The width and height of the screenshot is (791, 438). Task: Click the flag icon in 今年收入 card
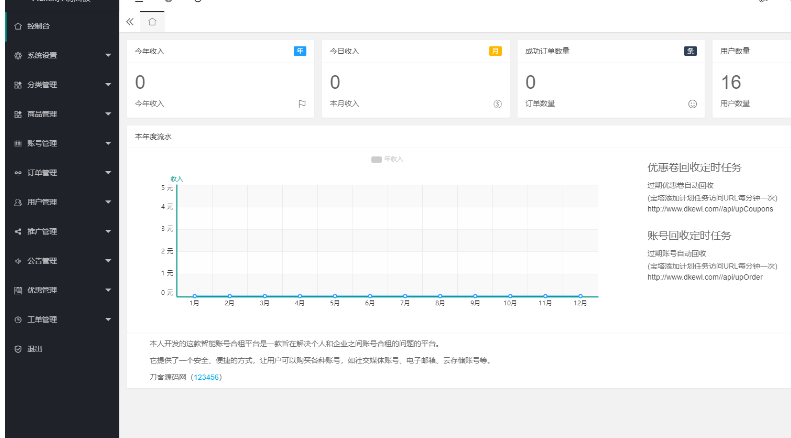301,103
